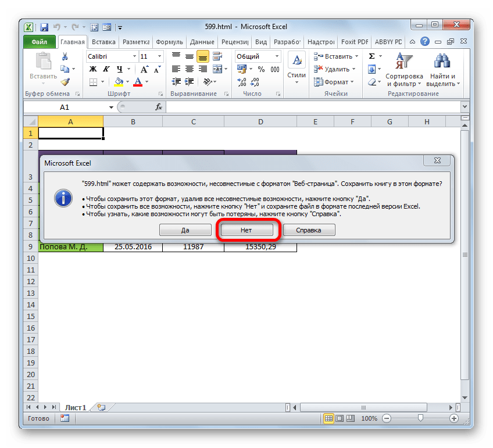Select the Format Painter brush icon

coord(65,82)
